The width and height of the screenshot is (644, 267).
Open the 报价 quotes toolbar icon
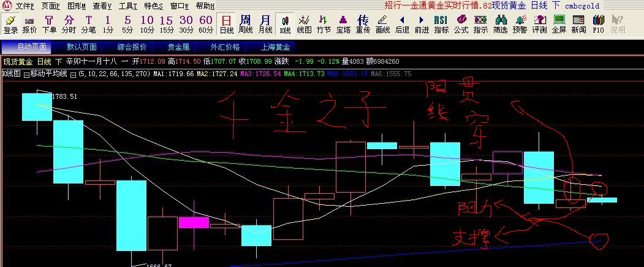[29, 25]
